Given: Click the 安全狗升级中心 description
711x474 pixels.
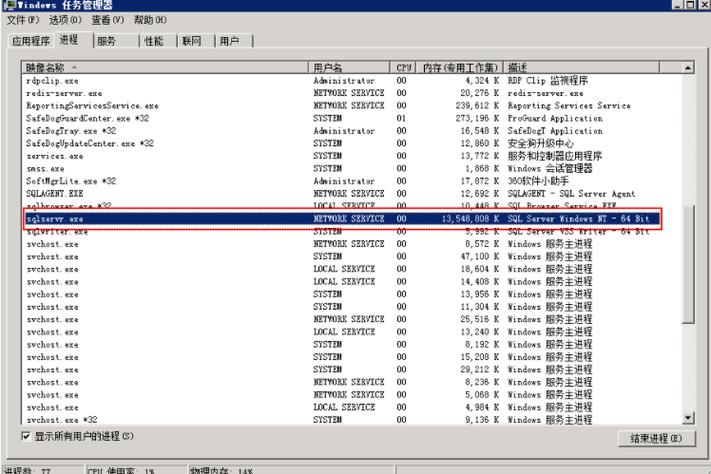Looking at the screenshot, I should tap(541, 143).
